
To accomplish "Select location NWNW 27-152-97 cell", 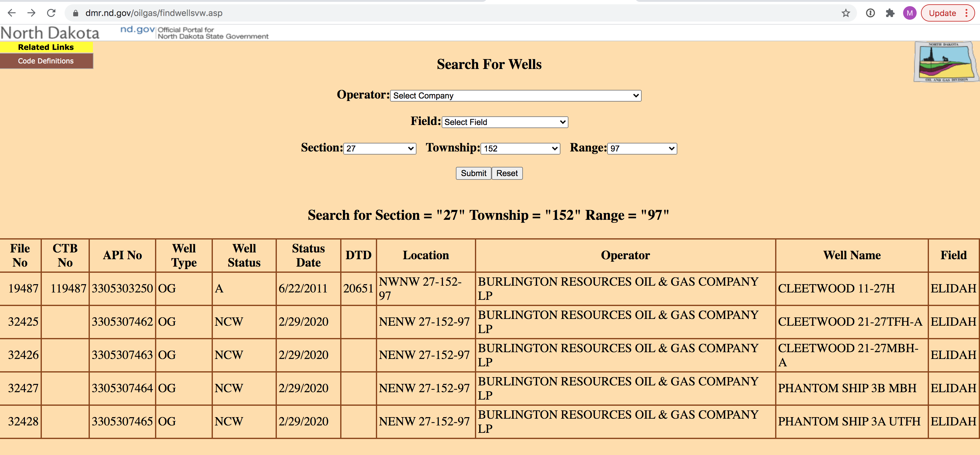I will 426,289.
